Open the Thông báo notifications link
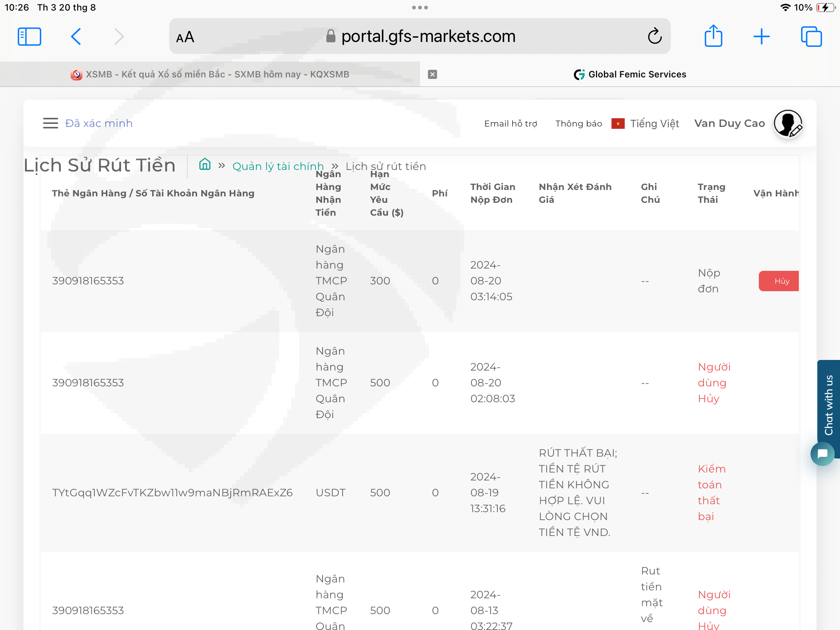Image resolution: width=840 pixels, height=630 pixels. click(578, 124)
